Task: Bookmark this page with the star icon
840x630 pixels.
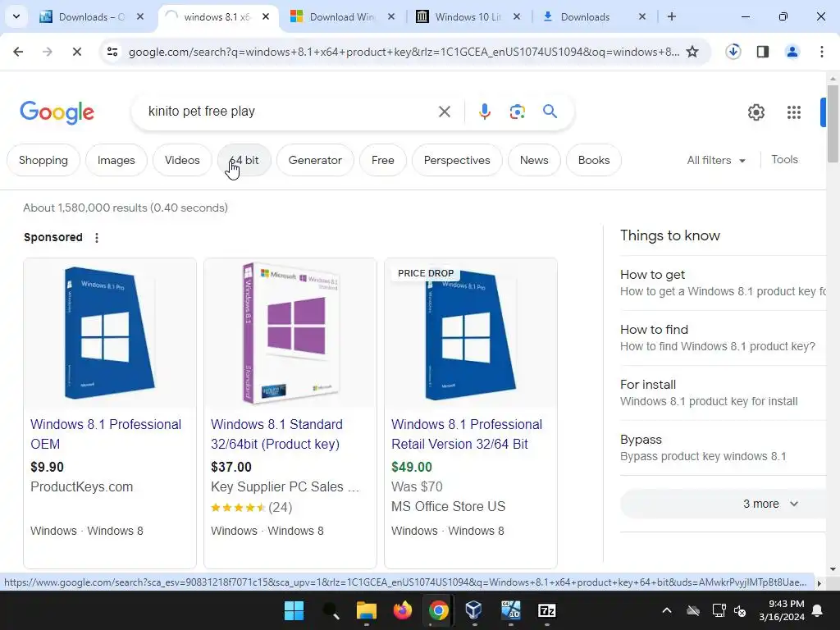Action: pos(692,52)
